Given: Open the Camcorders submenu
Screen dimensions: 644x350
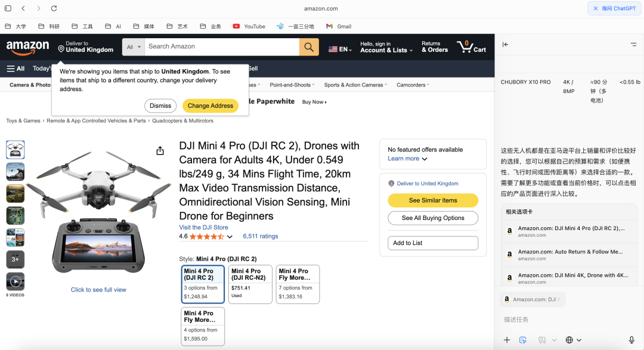Looking at the screenshot, I should click(x=413, y=85).
